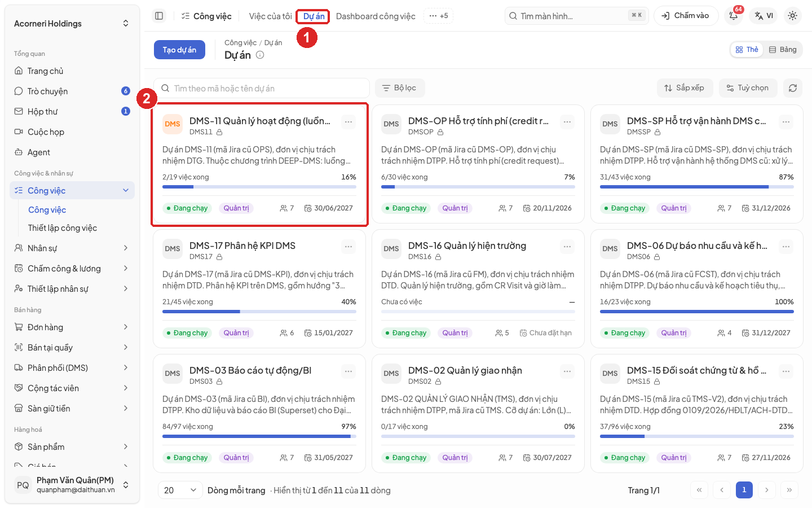The image size is (812, 508).
Task: Open more options on DMS-16 card
Action: (567, 247)
